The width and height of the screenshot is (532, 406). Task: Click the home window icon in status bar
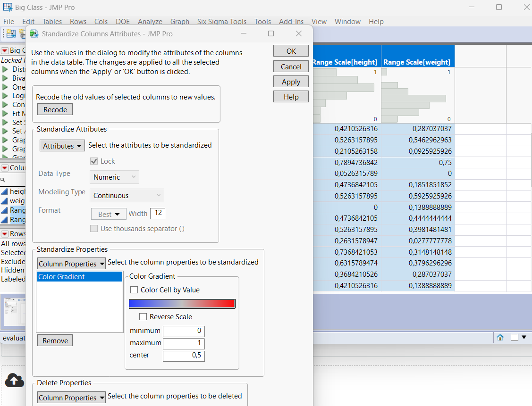[x=500, y=337]
